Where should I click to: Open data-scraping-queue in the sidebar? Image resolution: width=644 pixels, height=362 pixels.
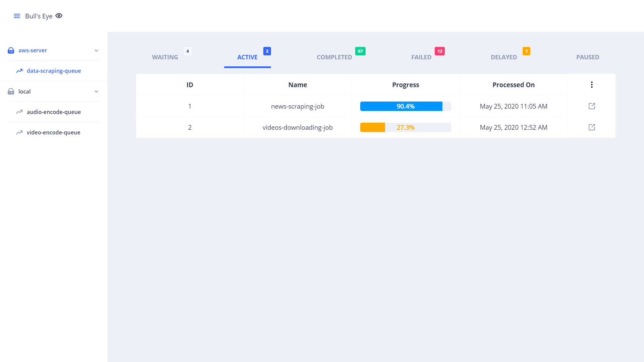pos(54,71)
